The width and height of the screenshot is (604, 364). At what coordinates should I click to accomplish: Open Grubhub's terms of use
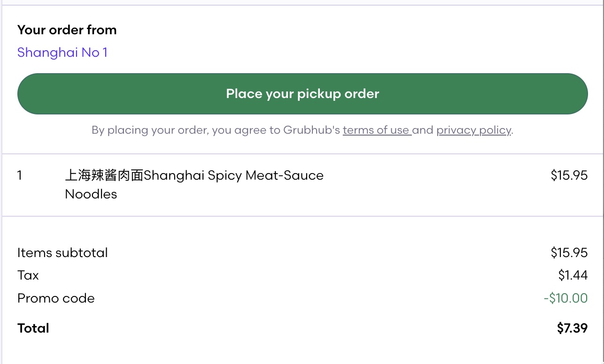[377, 130]
